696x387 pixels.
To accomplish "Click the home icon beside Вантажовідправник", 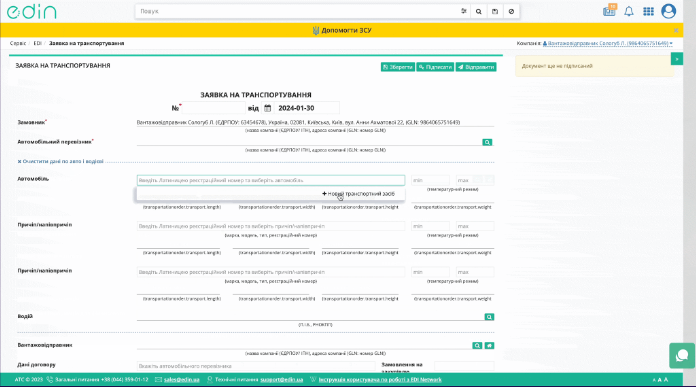I will pos(489,345).
